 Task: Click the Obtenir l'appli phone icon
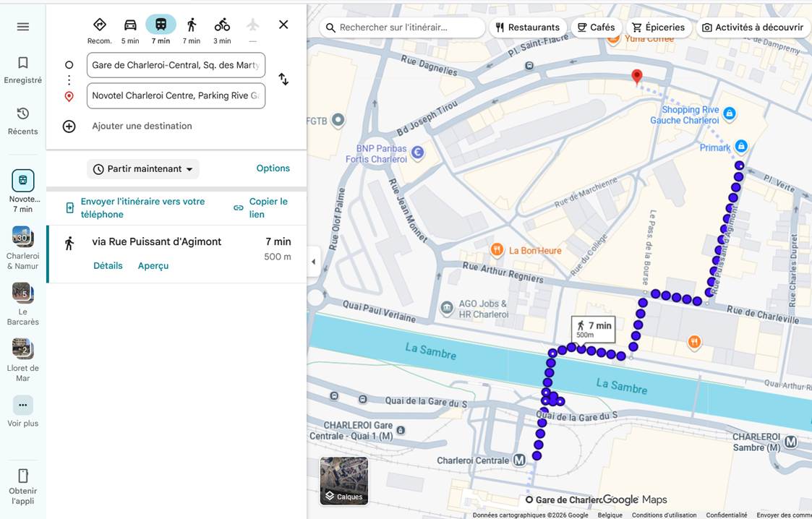click(x=23, y=476)
